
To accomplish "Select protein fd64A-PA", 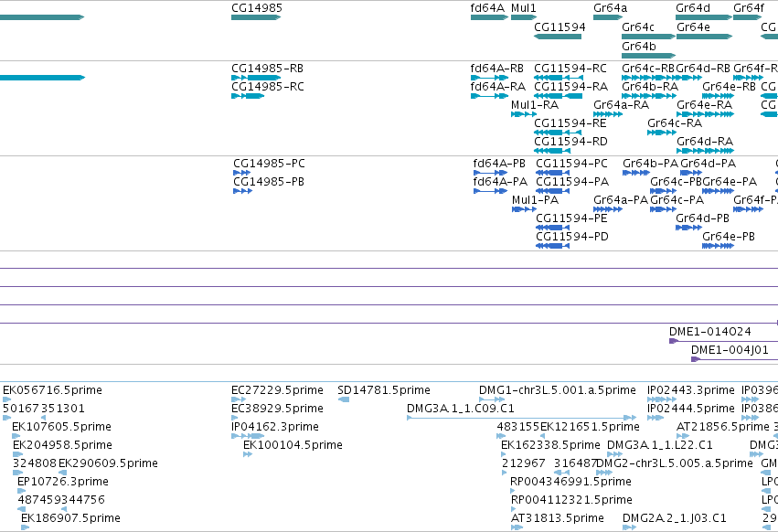I will (490, 191).
